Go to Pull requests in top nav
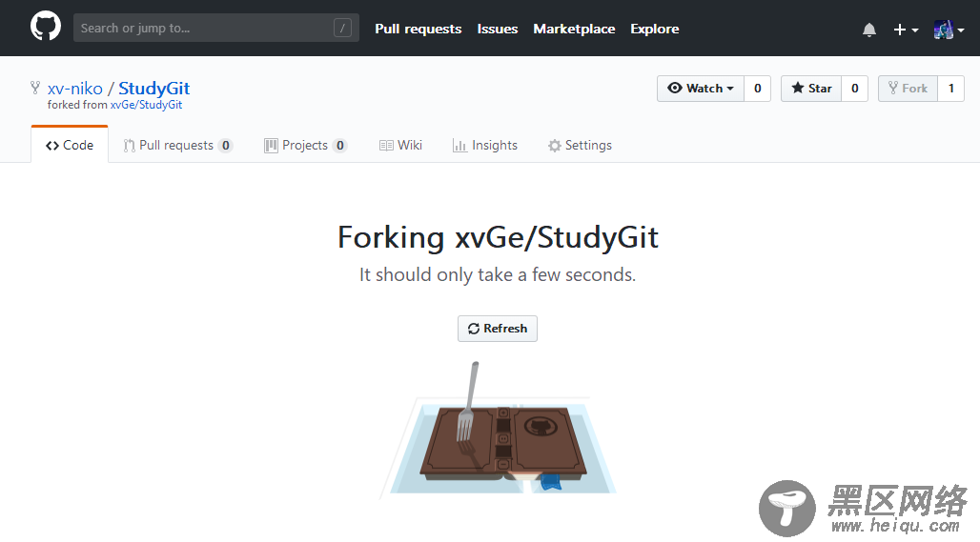Image resolution: width=980 pixels, height=542 pixels. tap(419, 29)
